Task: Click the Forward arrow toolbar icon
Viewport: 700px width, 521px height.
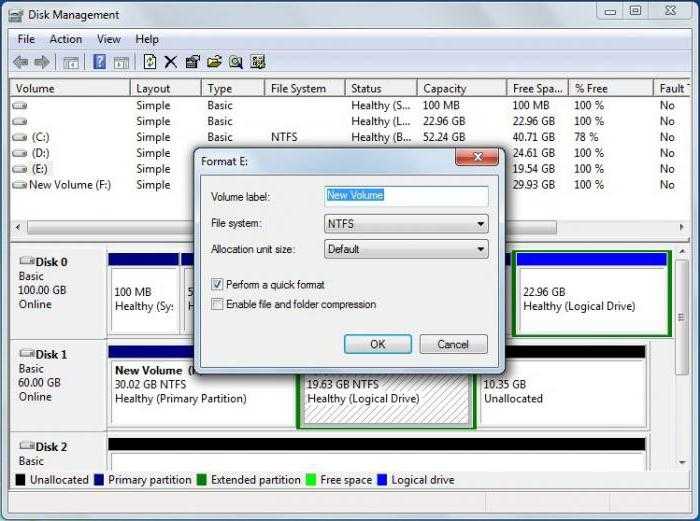Action: point(42,62)
